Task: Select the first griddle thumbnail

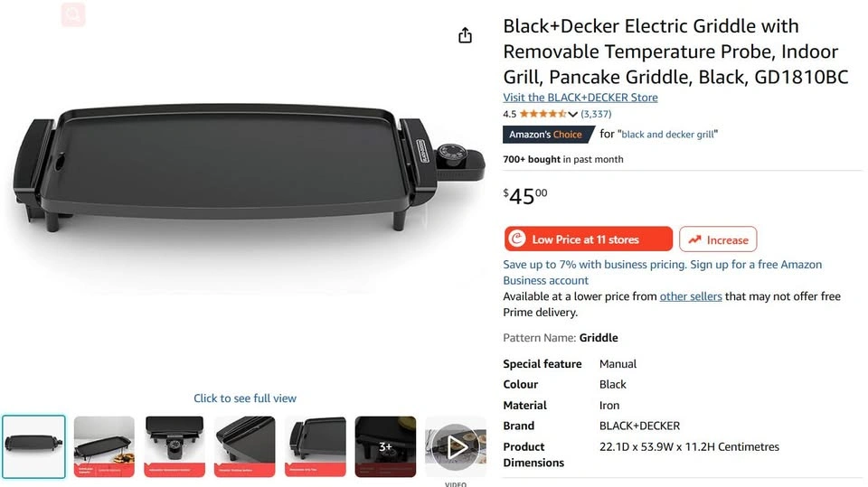Action: point(33,446)
